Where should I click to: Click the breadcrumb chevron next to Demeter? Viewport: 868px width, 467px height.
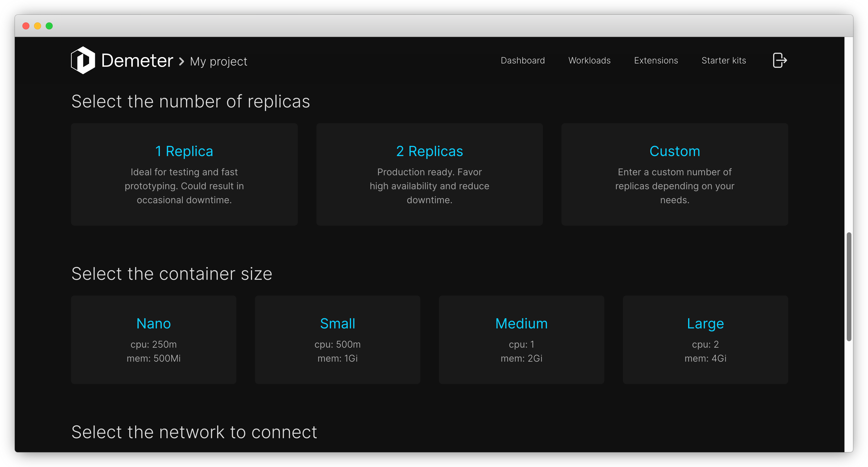click(182, 61)
